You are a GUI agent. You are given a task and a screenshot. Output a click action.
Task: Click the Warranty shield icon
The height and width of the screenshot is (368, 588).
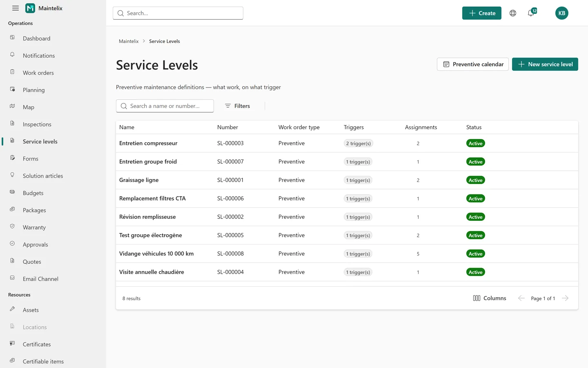12,227
